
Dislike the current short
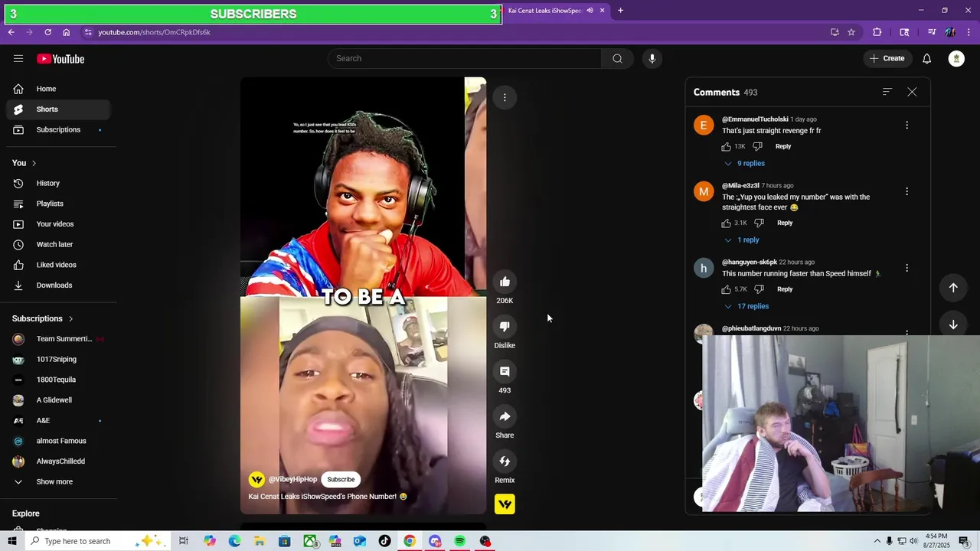pos(505,327)
